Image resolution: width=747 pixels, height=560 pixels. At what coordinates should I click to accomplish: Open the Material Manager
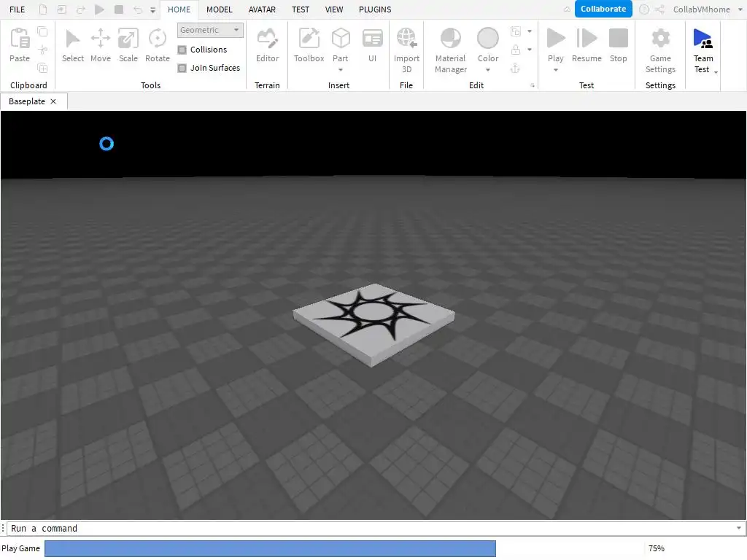tap(450, 50)
